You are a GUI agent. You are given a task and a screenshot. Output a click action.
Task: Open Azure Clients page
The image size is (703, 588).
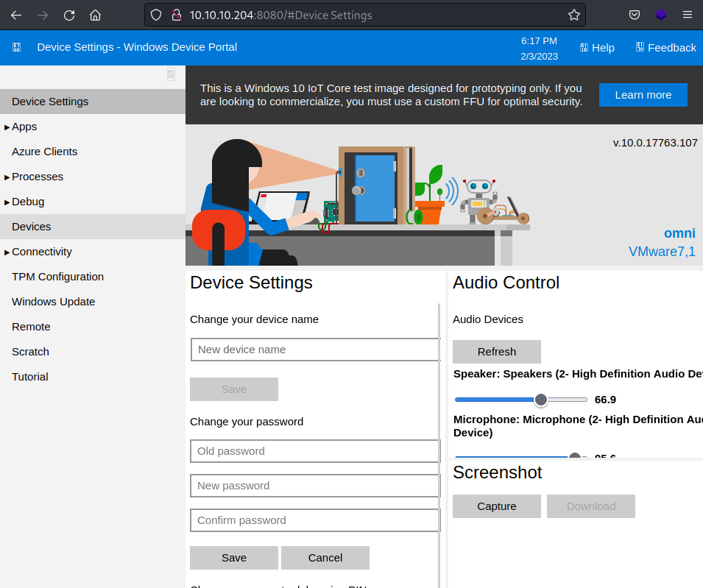(x=93, y=152)
